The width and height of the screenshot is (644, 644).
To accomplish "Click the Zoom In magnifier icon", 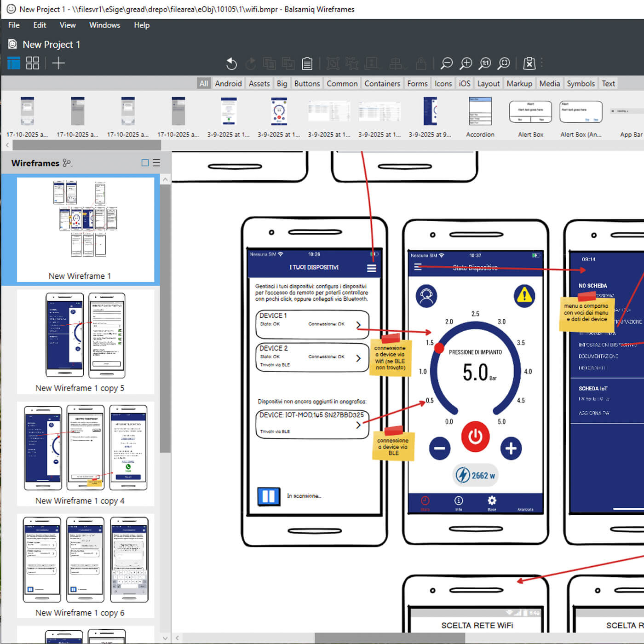I will click(466, 63).
